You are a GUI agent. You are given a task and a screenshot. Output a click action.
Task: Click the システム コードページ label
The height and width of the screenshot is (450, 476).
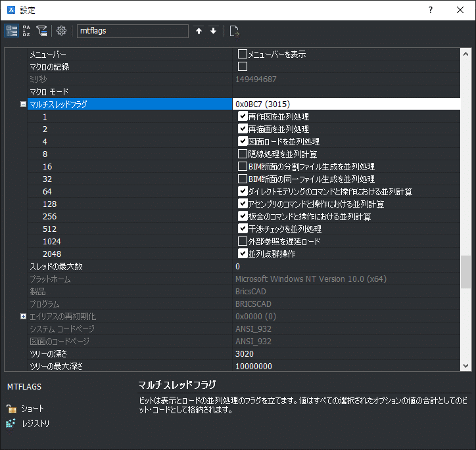pyautogui.click(x=62, y=328)
